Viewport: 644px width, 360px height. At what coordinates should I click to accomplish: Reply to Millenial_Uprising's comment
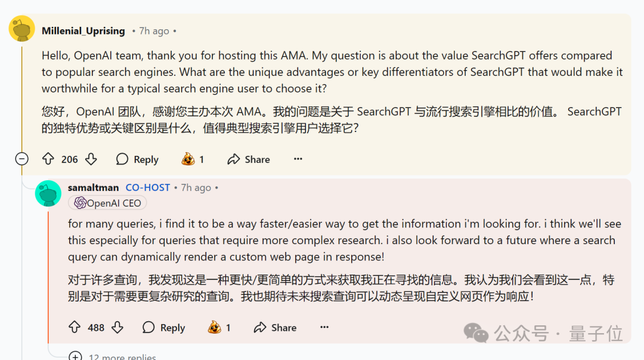138,159
